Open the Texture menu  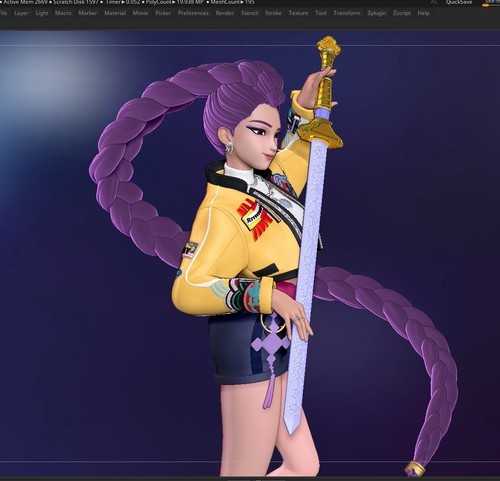click(x=298, y=13)
